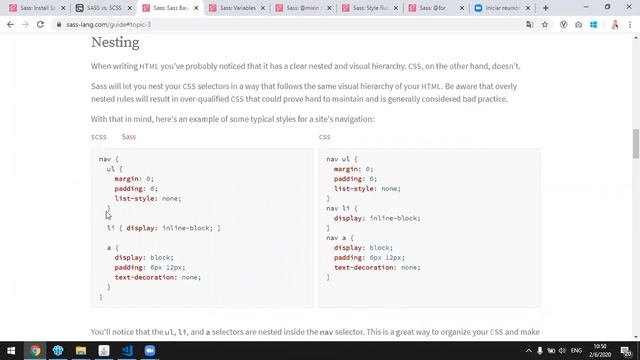This screenshot has width=640, height=360.
Task: Click the padlock site info icon
Action: (59, 24)
